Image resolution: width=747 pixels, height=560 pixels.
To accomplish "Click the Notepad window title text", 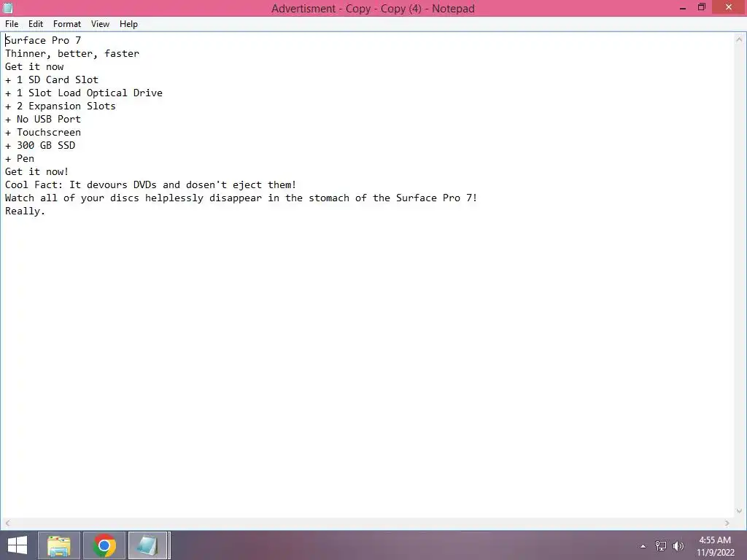I will pos(373,9).
